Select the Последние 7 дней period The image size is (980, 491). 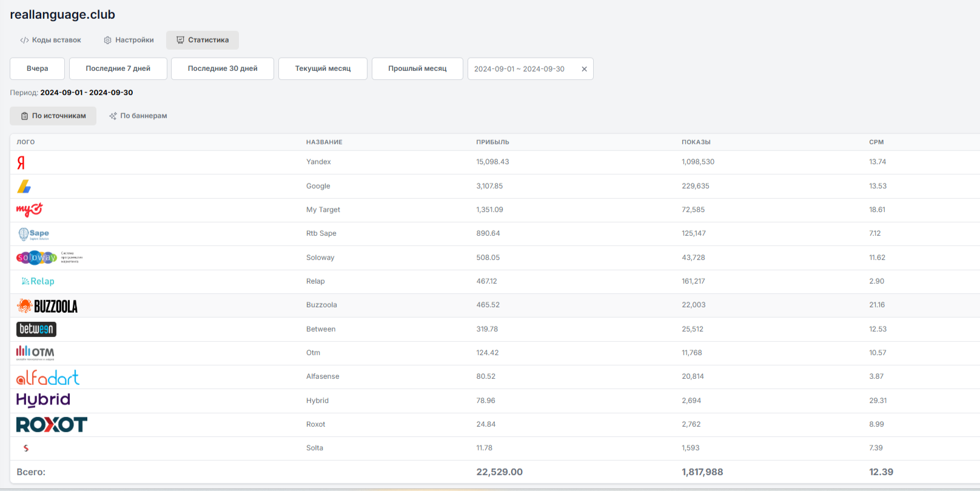click(x=118, y=68)
